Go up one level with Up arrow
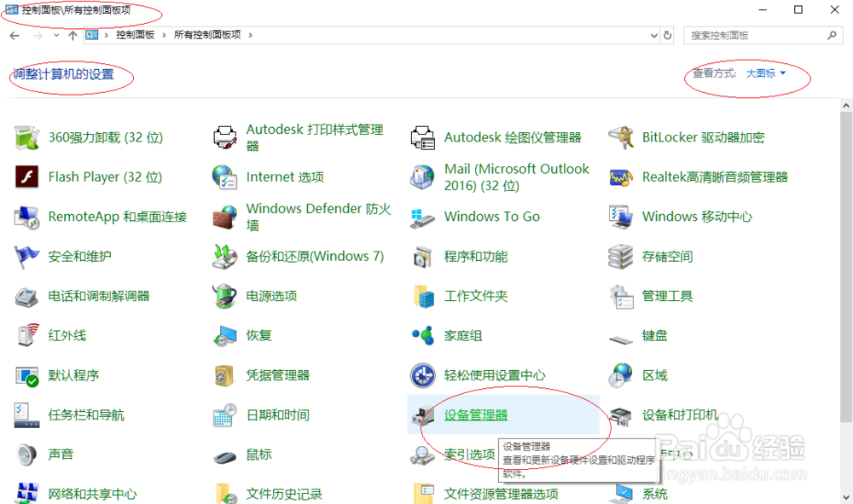 pos(73,35)
